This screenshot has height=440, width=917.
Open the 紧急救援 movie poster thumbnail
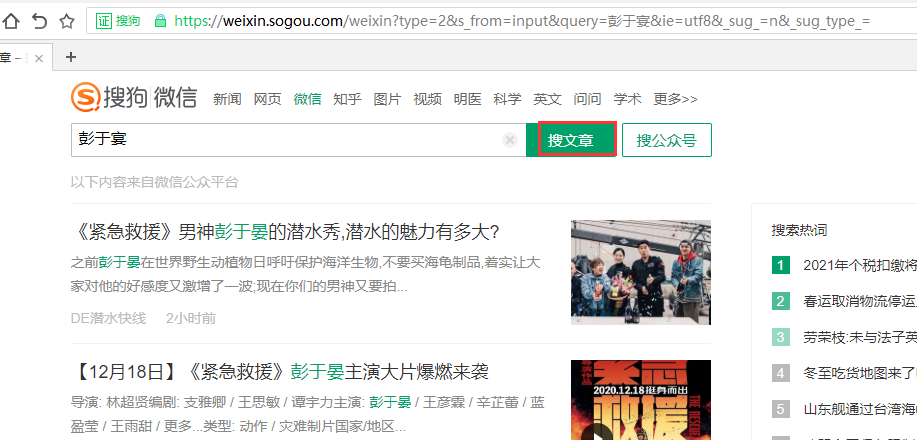[641, 400]
